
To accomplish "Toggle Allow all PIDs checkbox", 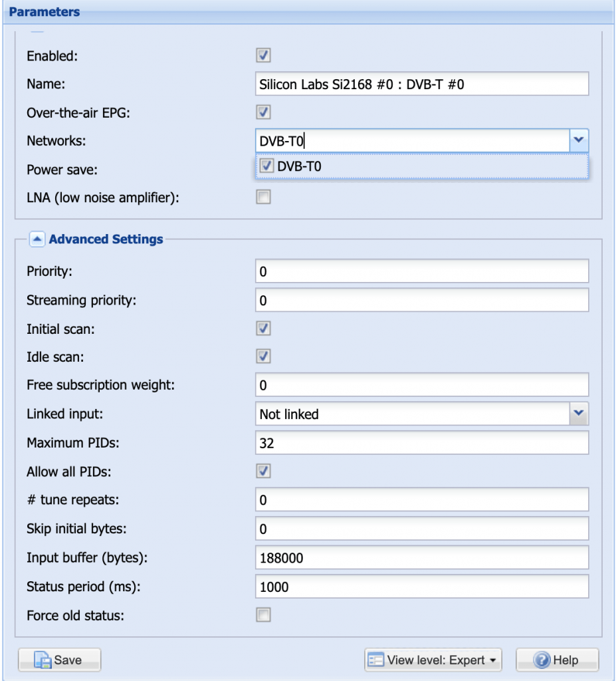I will click(x=264, y=472).
